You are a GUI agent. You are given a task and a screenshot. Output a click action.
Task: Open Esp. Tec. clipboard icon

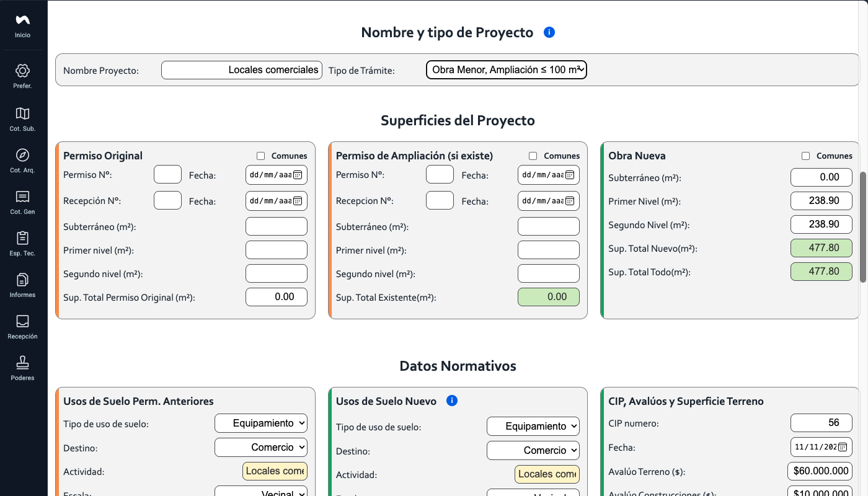[x=22, y=238]
